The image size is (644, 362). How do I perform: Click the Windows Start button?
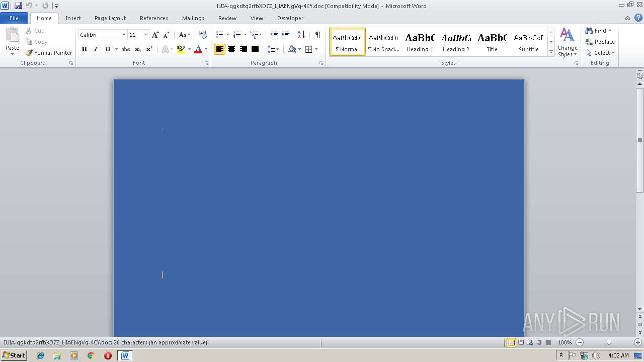(x=14, y=355)
